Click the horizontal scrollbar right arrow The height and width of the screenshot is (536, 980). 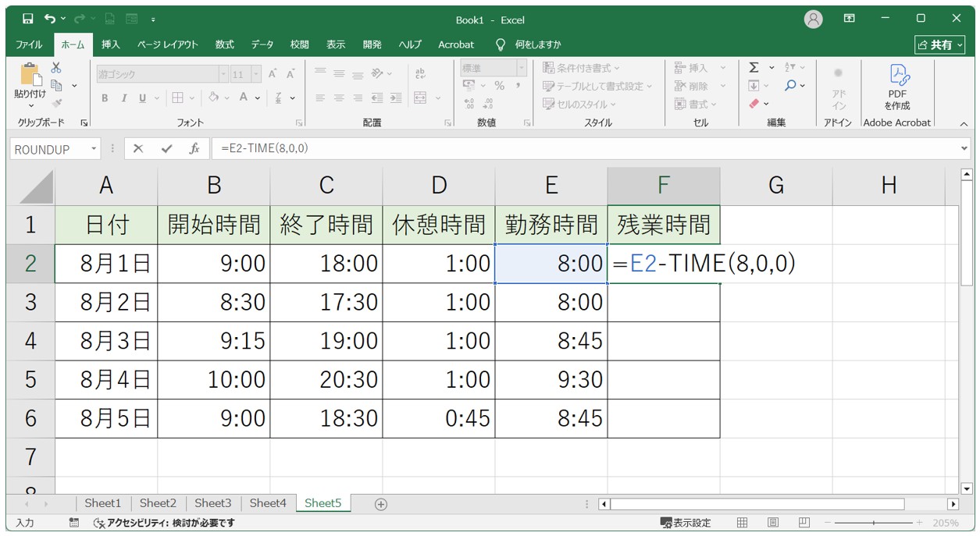click(953, 504)
